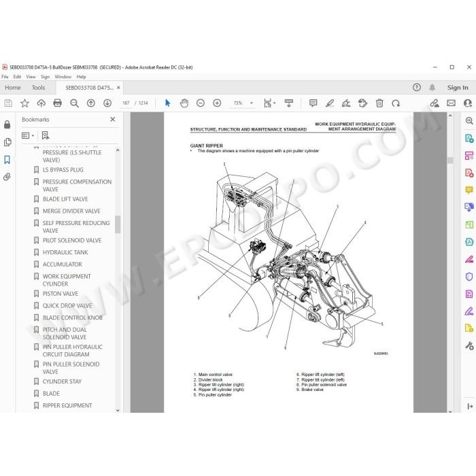Open the security lock panel icon
The image size is (476, 476).
tap(7, 124)
